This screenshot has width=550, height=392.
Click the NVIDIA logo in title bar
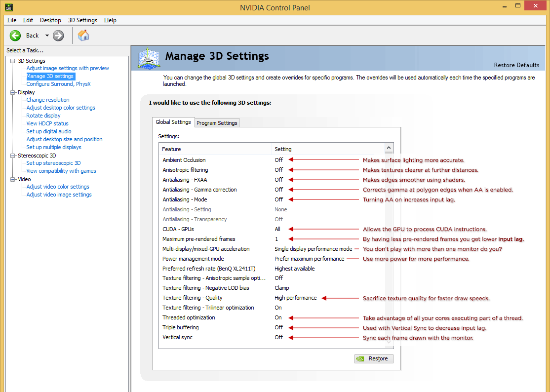[9, 7]
